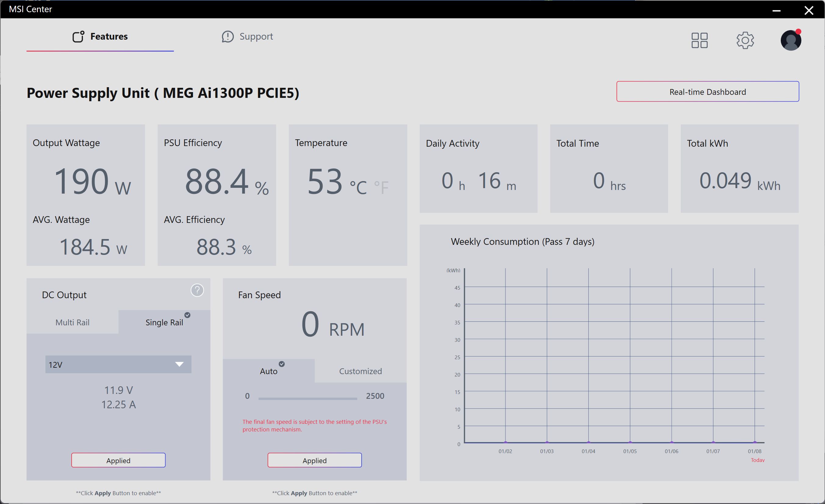This screenshot has width=825, height=504.
Task: Open the Real-time Dashboard
Action: click(708, 91)
